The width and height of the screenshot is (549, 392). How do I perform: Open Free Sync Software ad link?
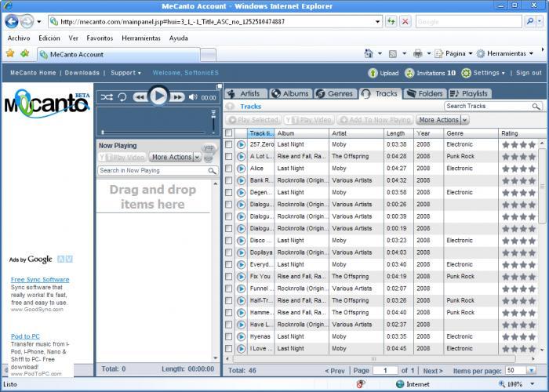[40, 280]
